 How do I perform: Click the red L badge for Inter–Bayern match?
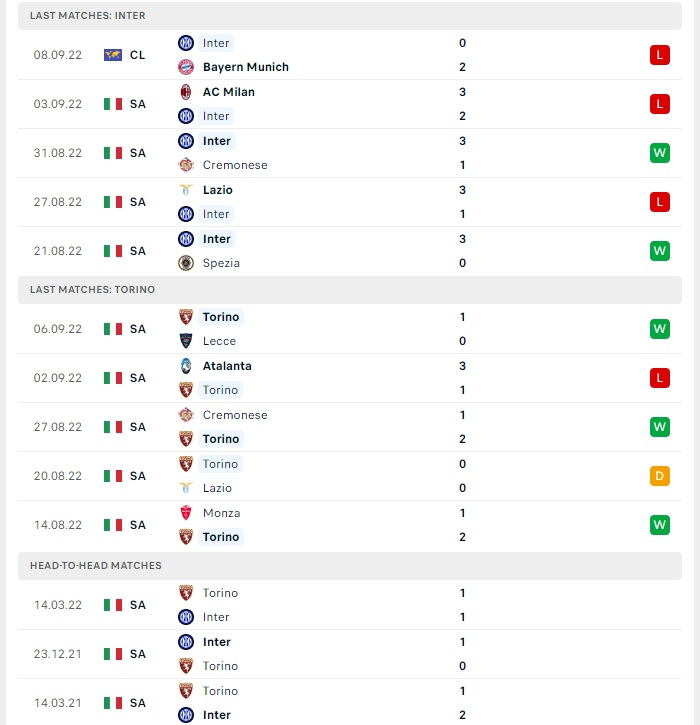click(659, 55)
